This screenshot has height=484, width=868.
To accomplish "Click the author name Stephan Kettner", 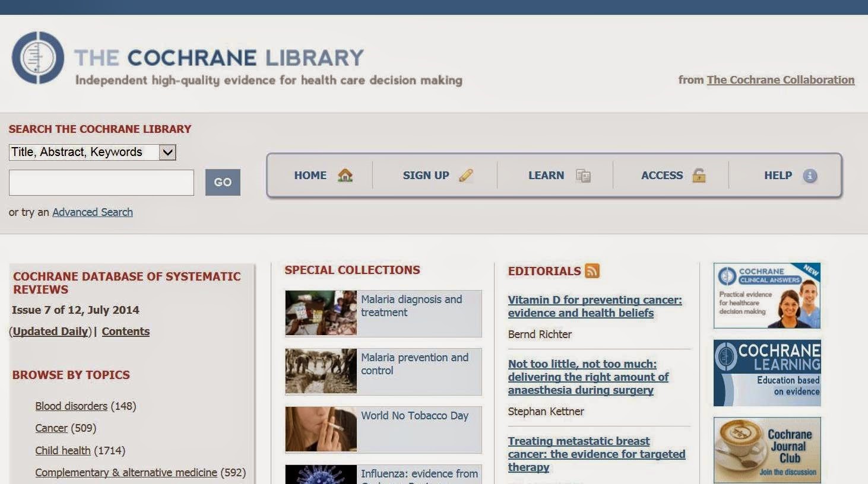I will [x=546, y=411].
